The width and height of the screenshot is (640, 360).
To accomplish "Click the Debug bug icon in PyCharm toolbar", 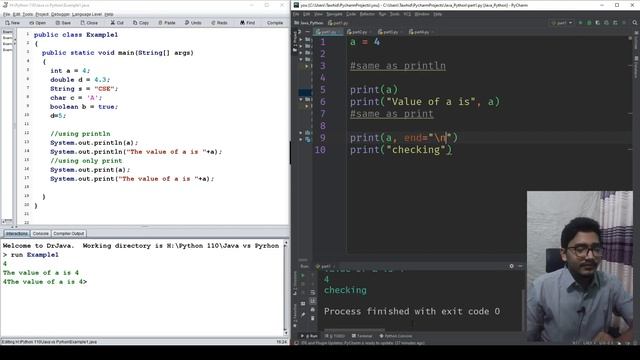I will pos(589,23).
